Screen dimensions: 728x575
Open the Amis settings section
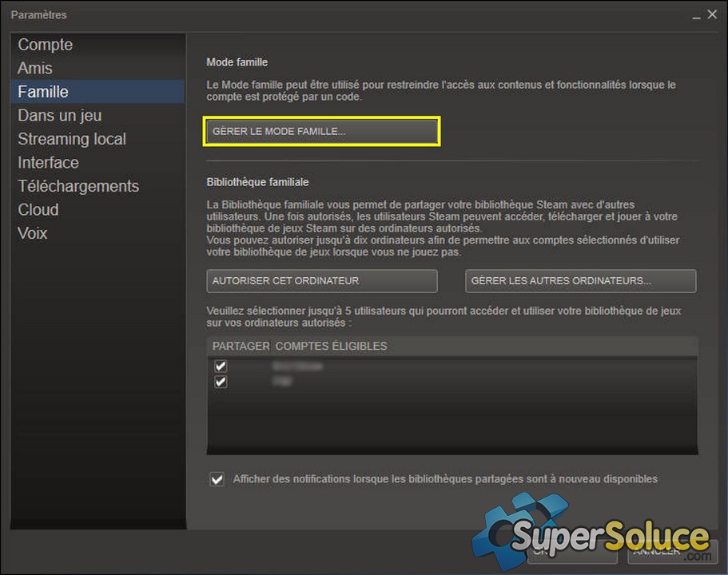[x=34, y=68]
